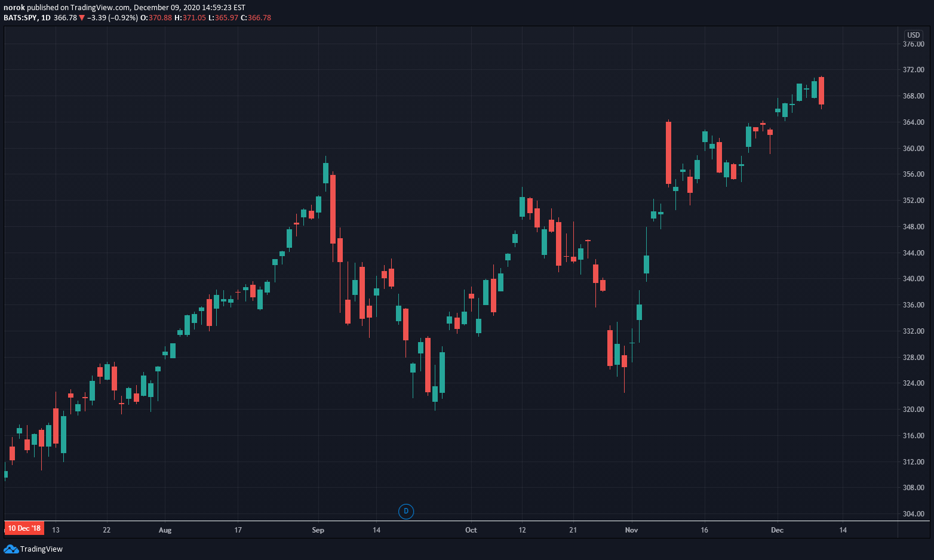934x560 pixels.
Task: Click the '21' date label on time axis
Action: tap(573, 530)
